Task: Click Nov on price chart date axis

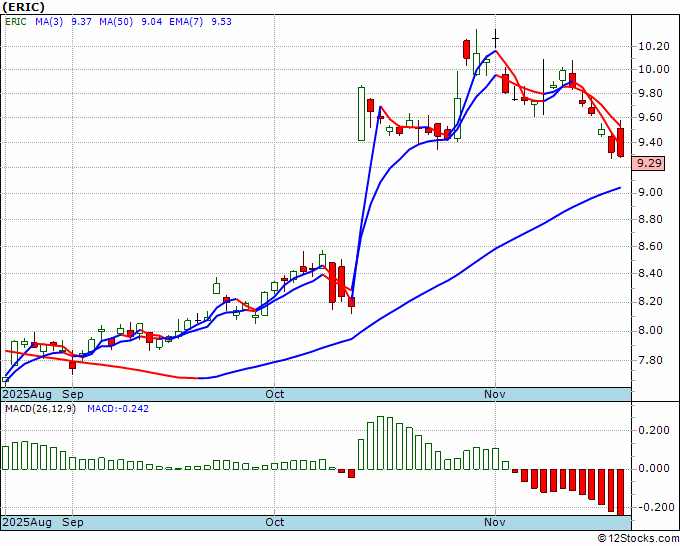Action: 495,394
